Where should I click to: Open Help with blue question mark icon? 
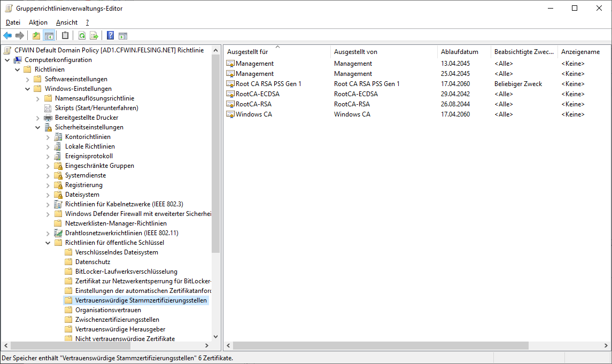[110, 36]
